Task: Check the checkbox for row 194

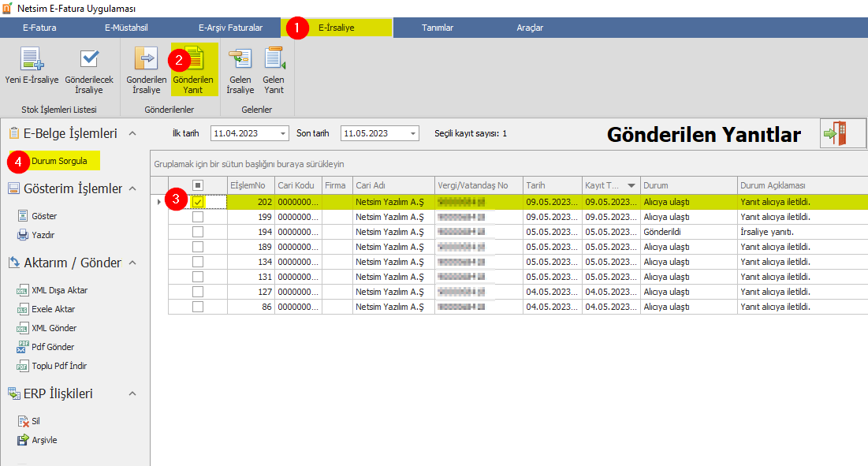Action: (x=198, y=232)
